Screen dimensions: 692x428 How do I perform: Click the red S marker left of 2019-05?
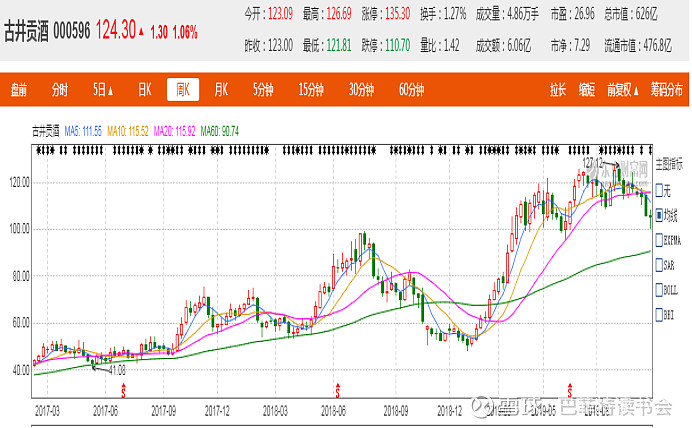(570, 390)
